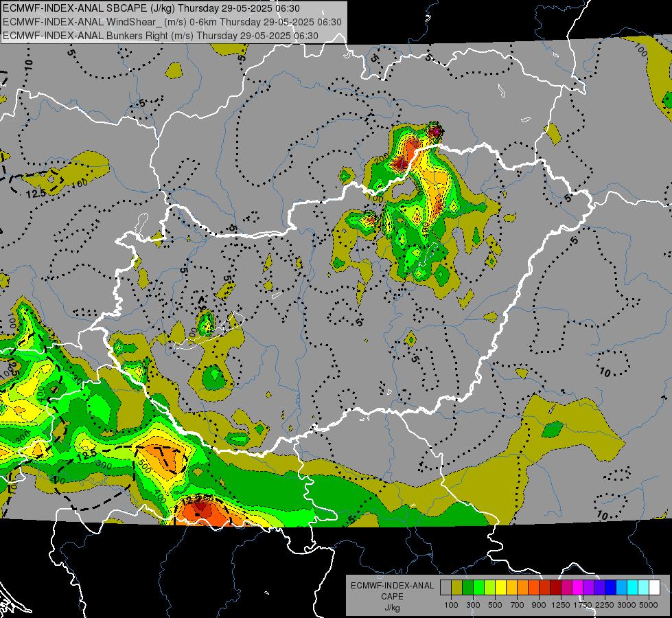672x618 pixels.
Task: Select the Bunkers Right title line
Action: (x=161, y=36)
